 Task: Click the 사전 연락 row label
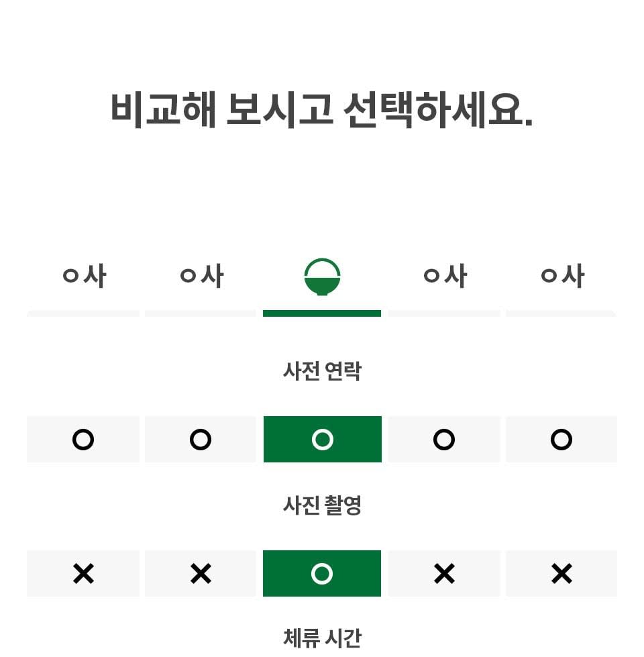[x=322, y=371]
